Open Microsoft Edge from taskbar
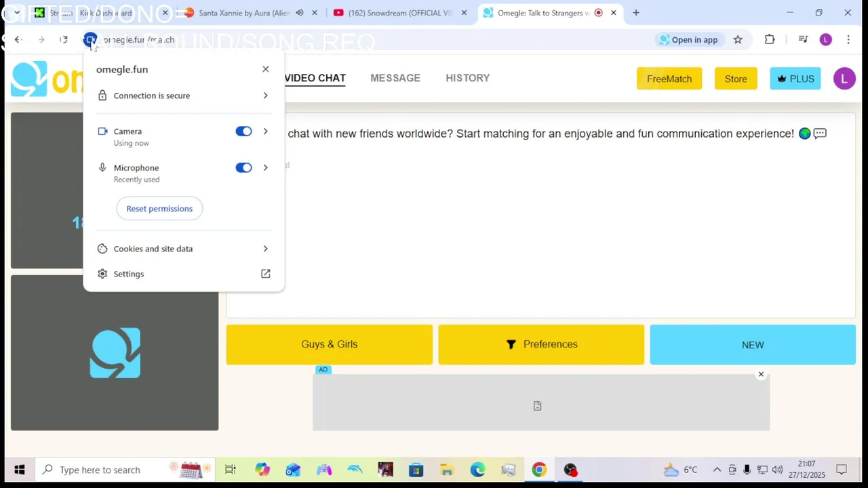 tap(477, 470)
